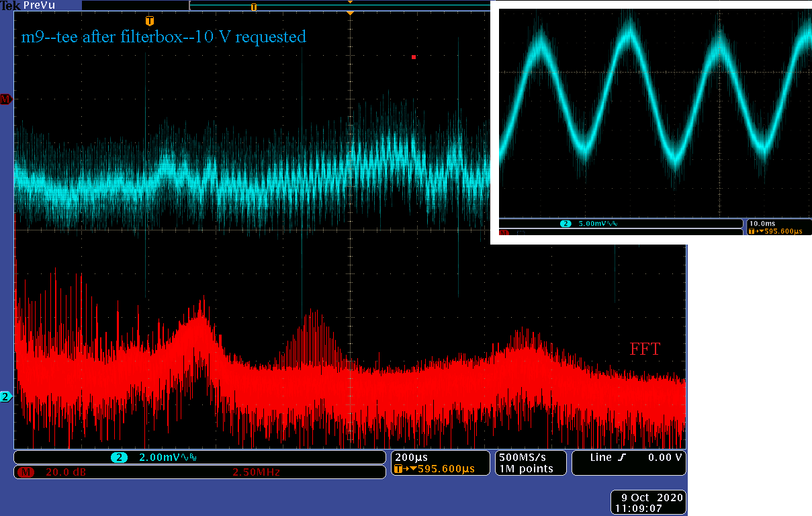Image resolution: width=812 pixels, height=516 pixels.
Task: Click the cyan channel 2 badge beside 2.00mV
Action: 120,458
